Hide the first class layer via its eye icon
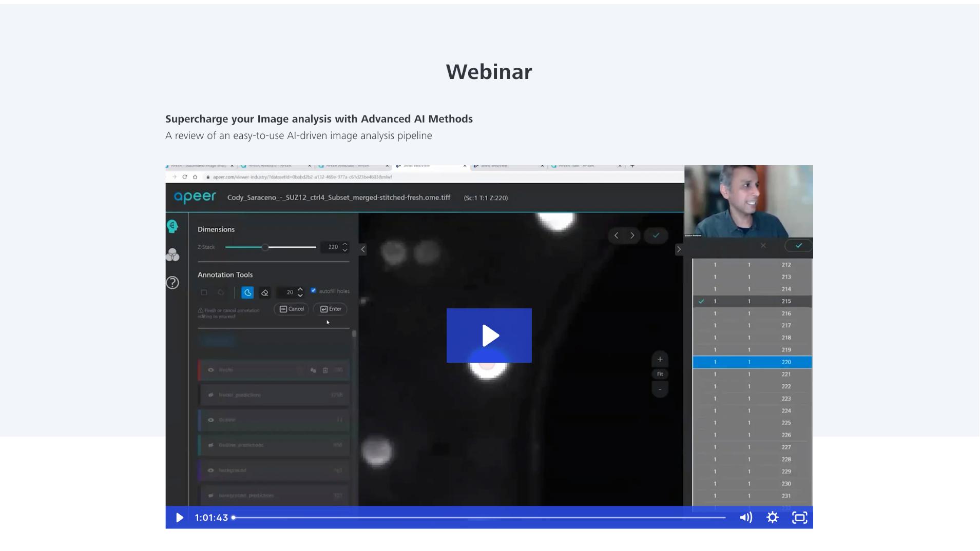 tap(210, 370)
